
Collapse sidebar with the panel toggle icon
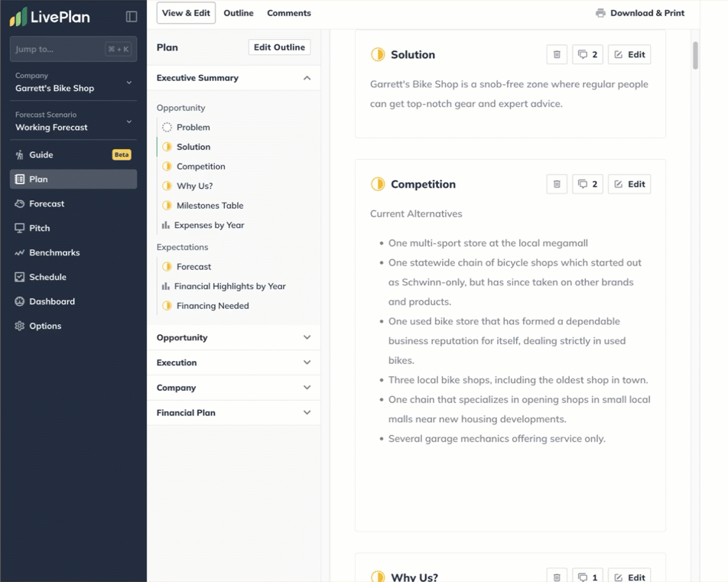pos(132,17)
